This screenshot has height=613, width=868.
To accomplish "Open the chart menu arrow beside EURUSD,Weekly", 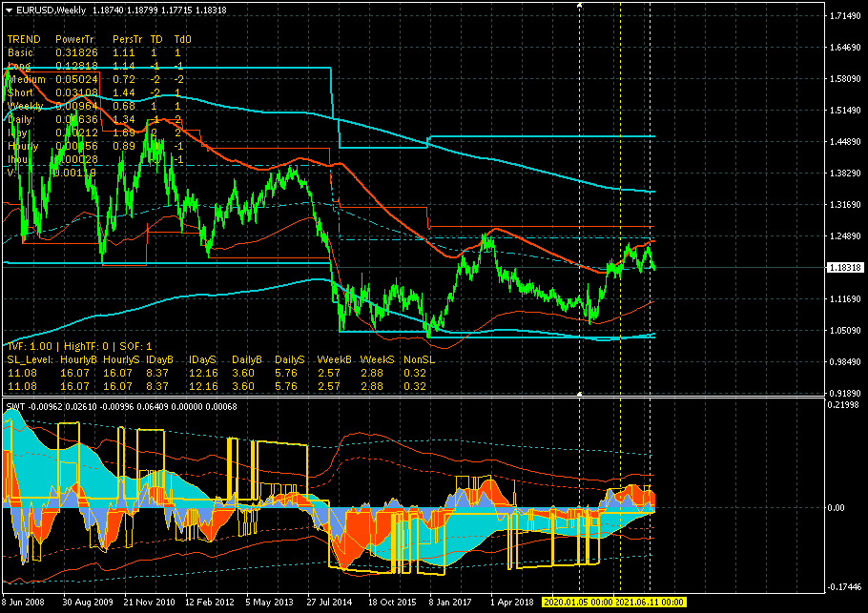I will point(9,10).
